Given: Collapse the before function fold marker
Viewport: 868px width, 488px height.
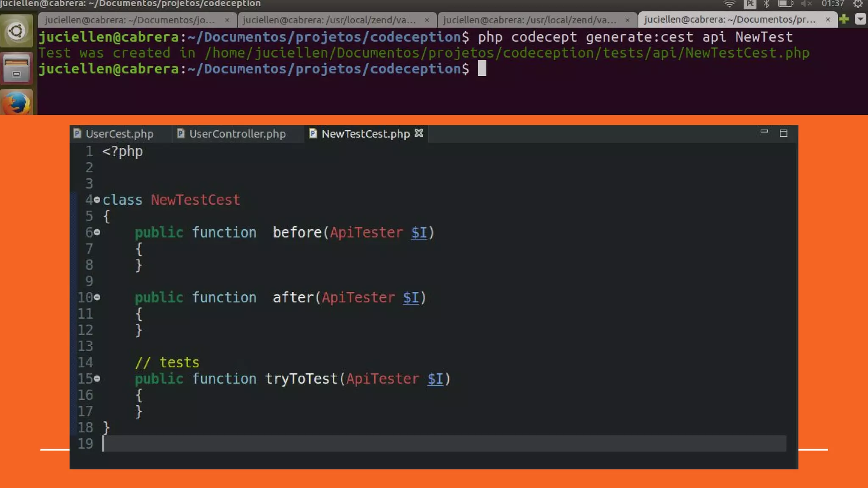Looking at the screenshot, I should tap(97, 232).
